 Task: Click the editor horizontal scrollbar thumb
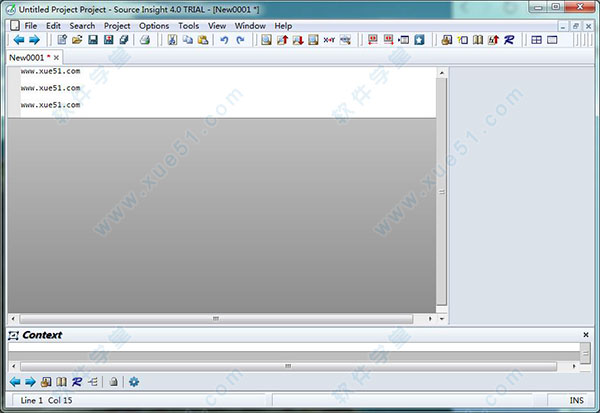217,318
